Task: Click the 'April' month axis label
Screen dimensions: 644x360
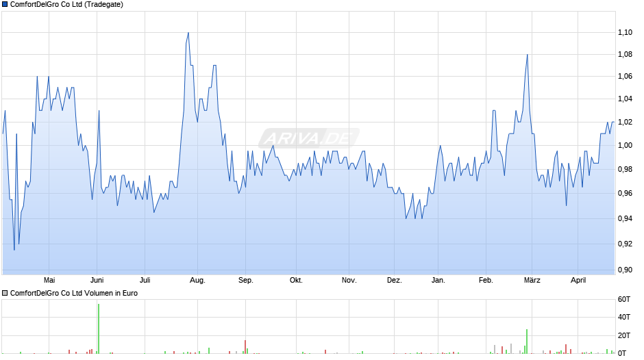Action: point(578,281)
